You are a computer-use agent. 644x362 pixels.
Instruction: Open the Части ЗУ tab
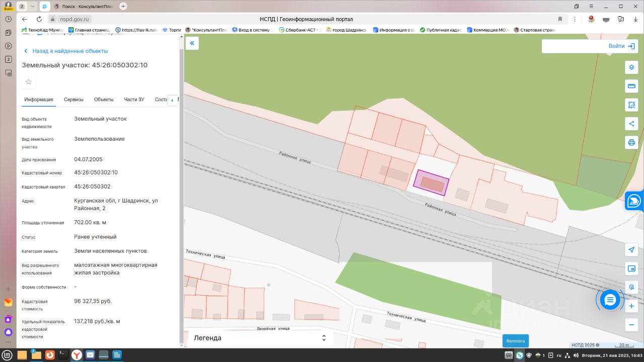(x=134, y=100)
